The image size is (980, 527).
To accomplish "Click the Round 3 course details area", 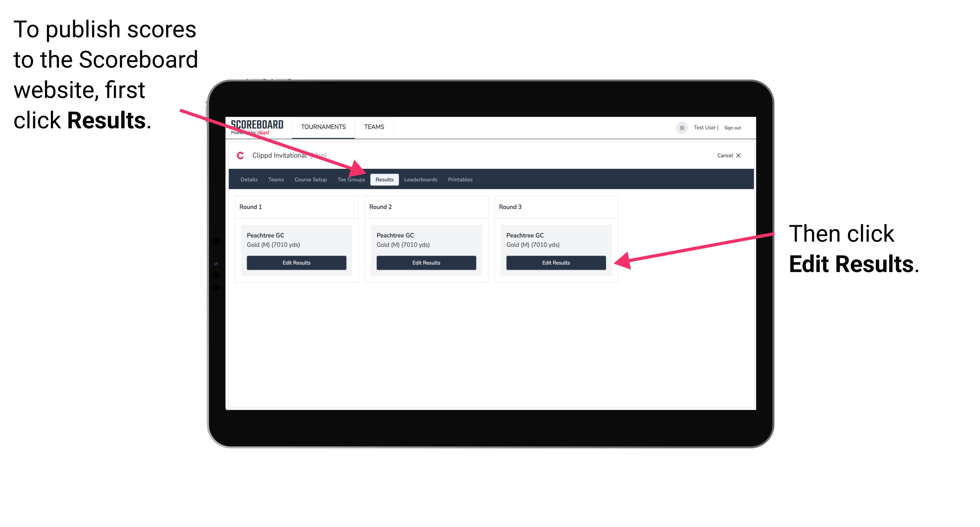I will [x=555, y=240].
